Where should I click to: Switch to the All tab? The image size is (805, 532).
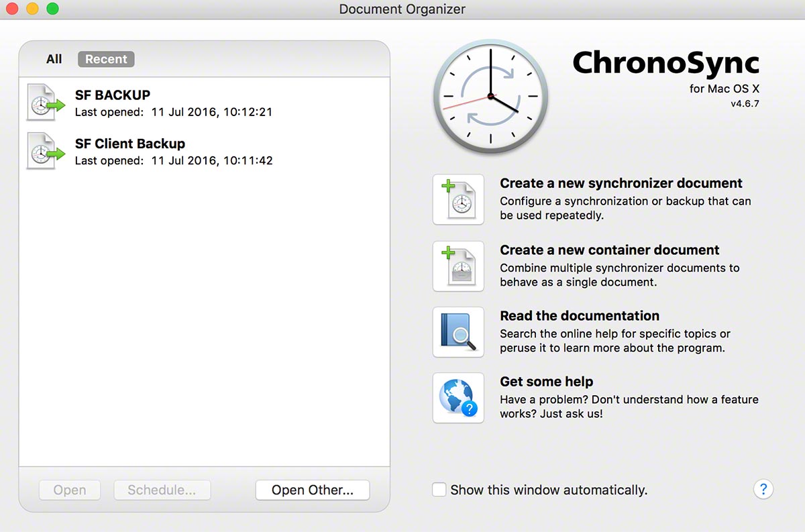[54, 59]
